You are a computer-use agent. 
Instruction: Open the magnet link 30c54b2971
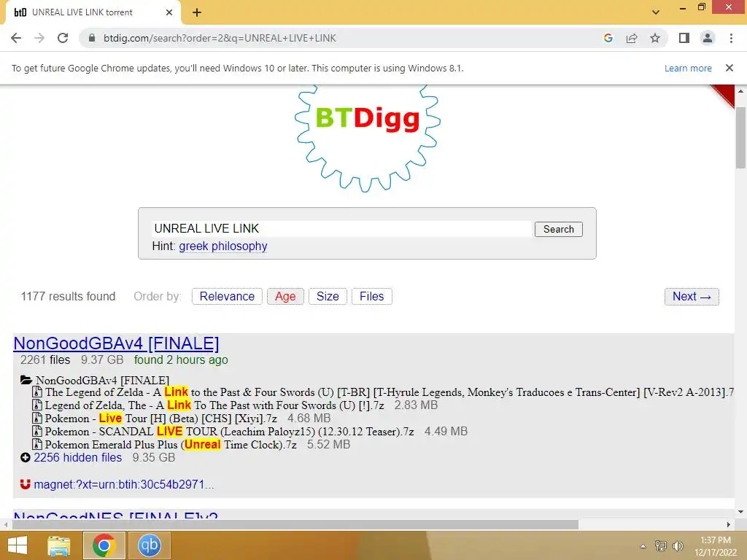[x=124, y=484]
